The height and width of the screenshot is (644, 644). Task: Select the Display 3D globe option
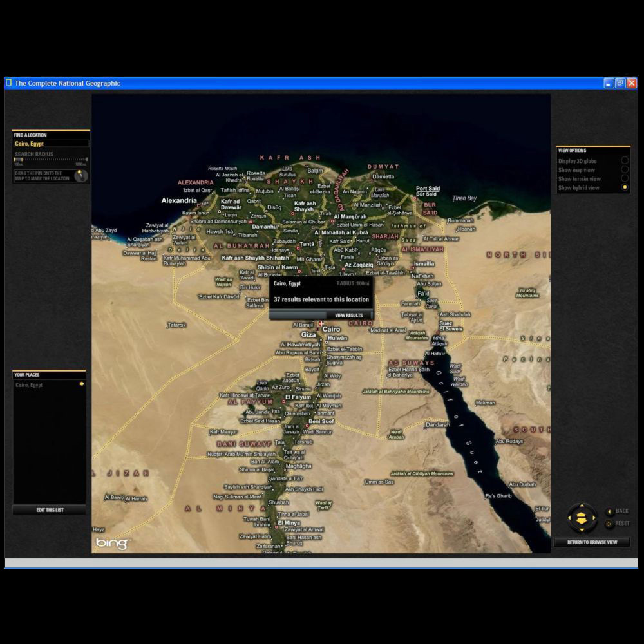[624, 161]
